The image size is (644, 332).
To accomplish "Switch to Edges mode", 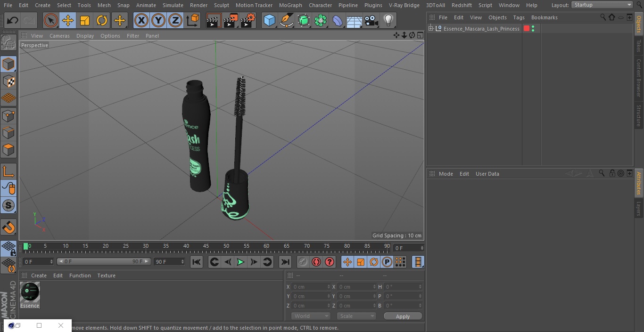I will pos(8,132).
